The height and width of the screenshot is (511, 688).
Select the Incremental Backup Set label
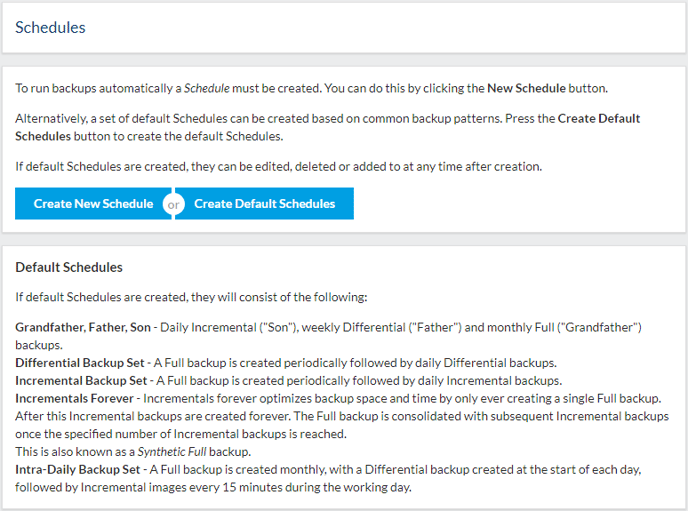[81, 380]
